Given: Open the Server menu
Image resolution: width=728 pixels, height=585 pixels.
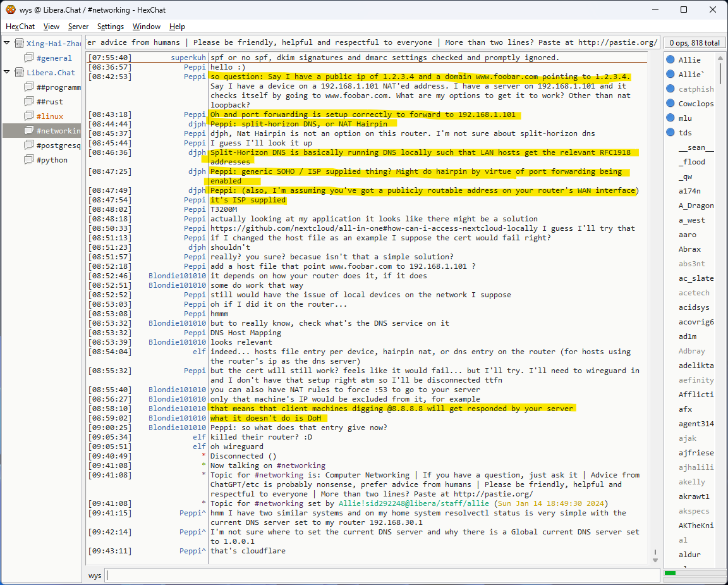Looking at the screenshot, I should click(x=78, y=27).
